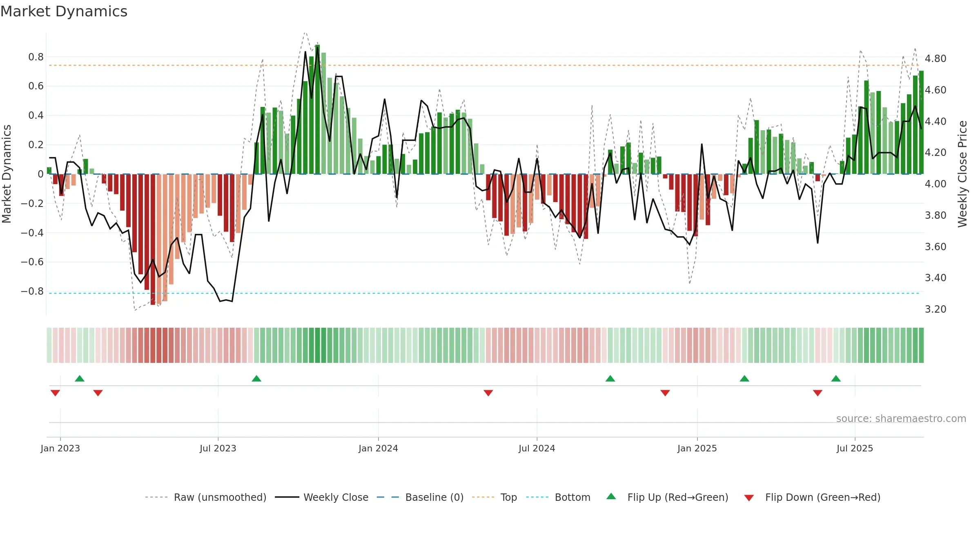Click the deepest red bar in spring 2023
The width and height of the screenshot is (980, 551).
[x=153, y=240]
